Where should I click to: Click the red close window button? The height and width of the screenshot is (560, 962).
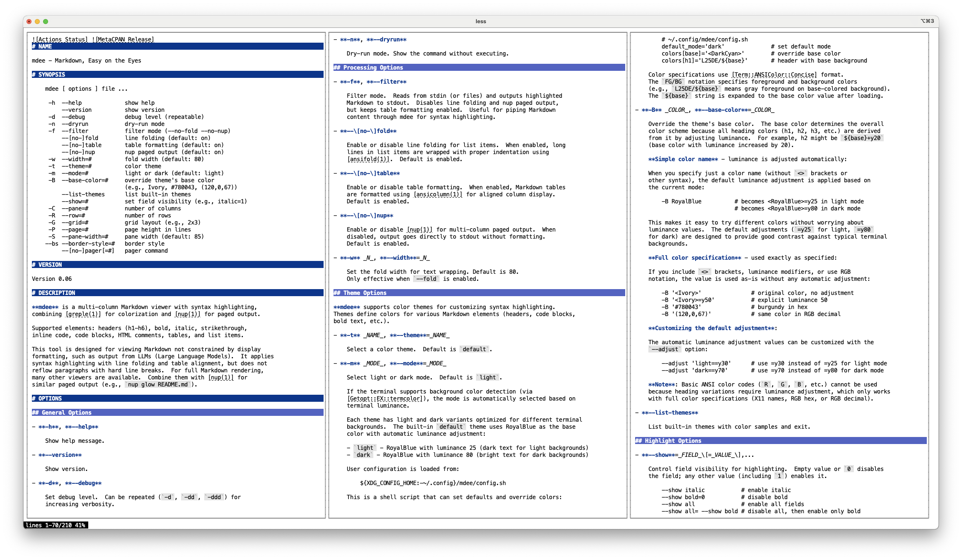click(29, 22)
